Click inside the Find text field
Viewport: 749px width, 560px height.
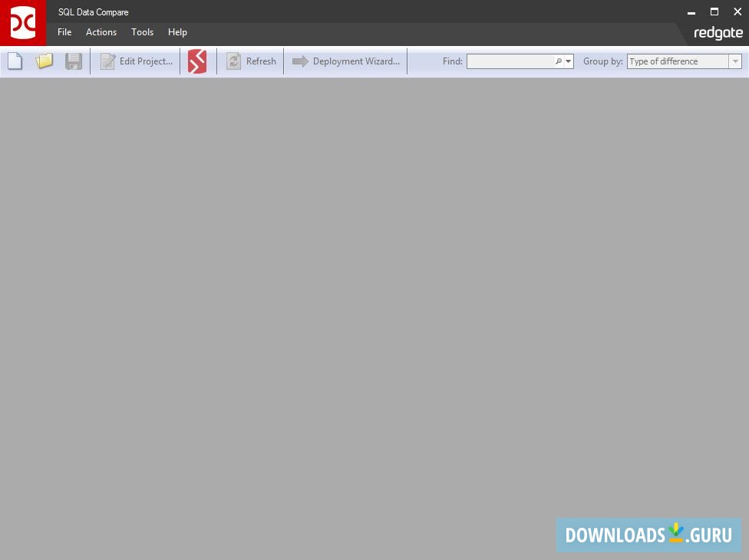510,61
